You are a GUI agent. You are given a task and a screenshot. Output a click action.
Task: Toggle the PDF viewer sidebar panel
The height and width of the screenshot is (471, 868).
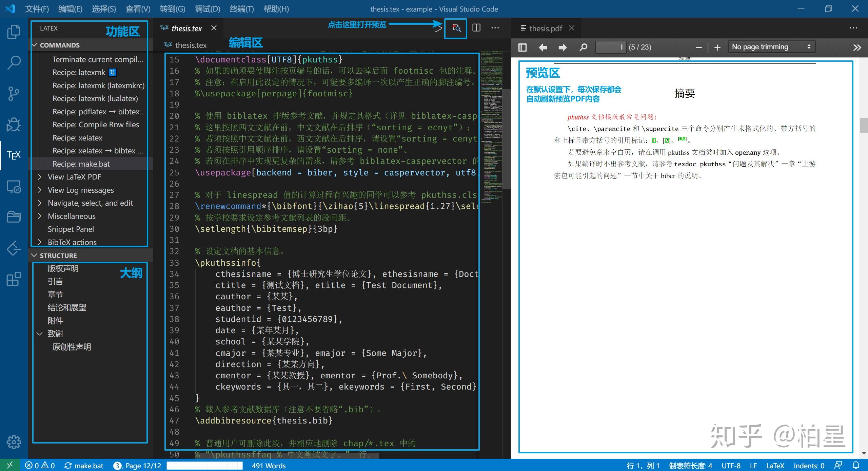click(522, 47)
